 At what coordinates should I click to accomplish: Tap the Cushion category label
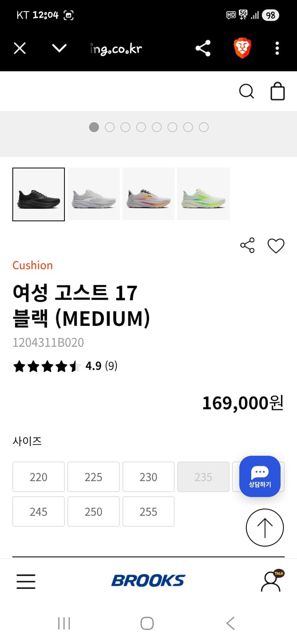pyautogui.click(x=33, y=265)
